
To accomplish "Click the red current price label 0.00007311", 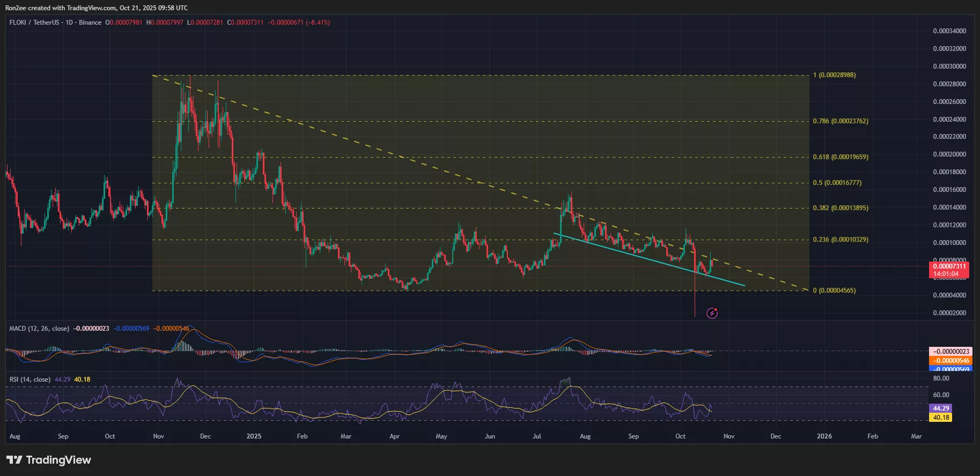I will (x=949, y=266).
